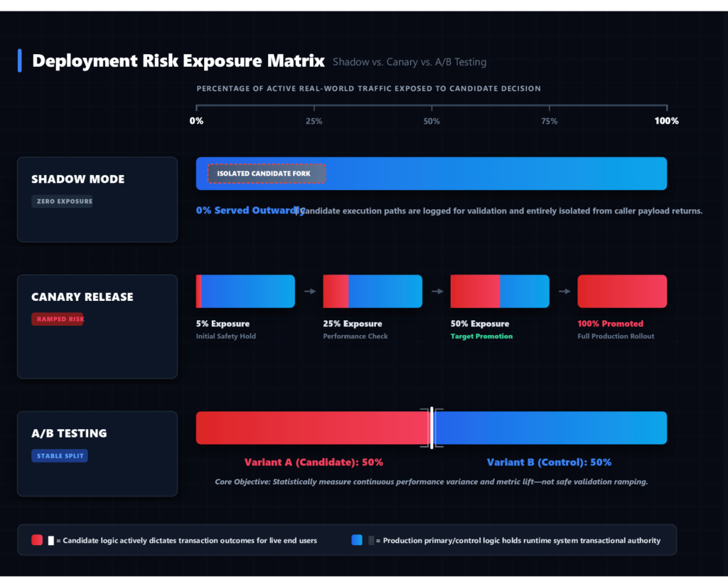Click the green Target Promotion caption
This screenshot has width=728, height=587.
[481, 336]
